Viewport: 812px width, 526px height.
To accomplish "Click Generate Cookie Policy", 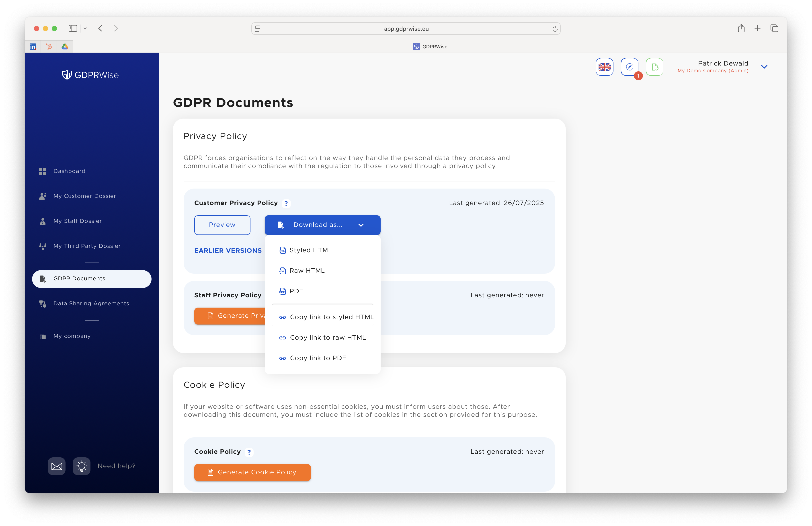I will click(252, 473).
